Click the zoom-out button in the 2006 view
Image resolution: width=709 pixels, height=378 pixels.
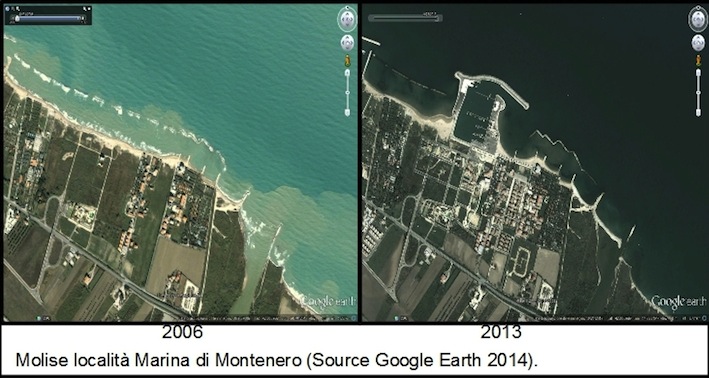pos(347,112)
